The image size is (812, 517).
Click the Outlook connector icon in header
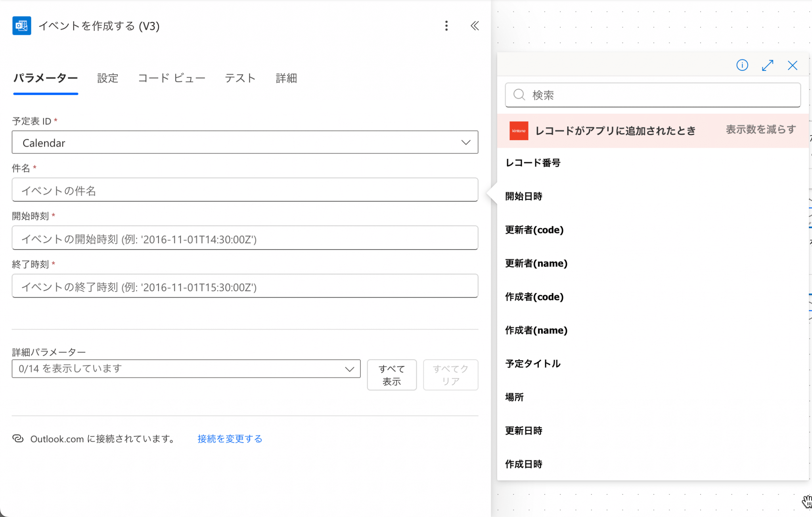click(22, 26)
